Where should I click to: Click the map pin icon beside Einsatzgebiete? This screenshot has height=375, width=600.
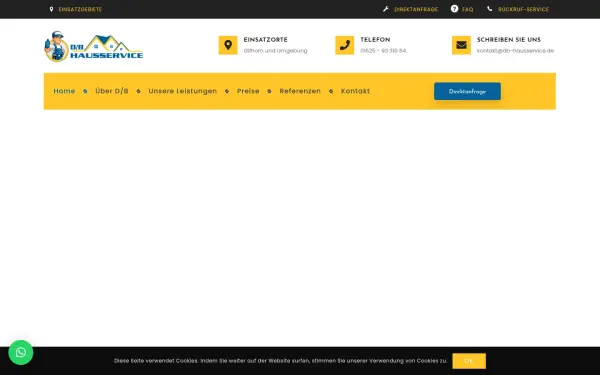tap(51, 9)
